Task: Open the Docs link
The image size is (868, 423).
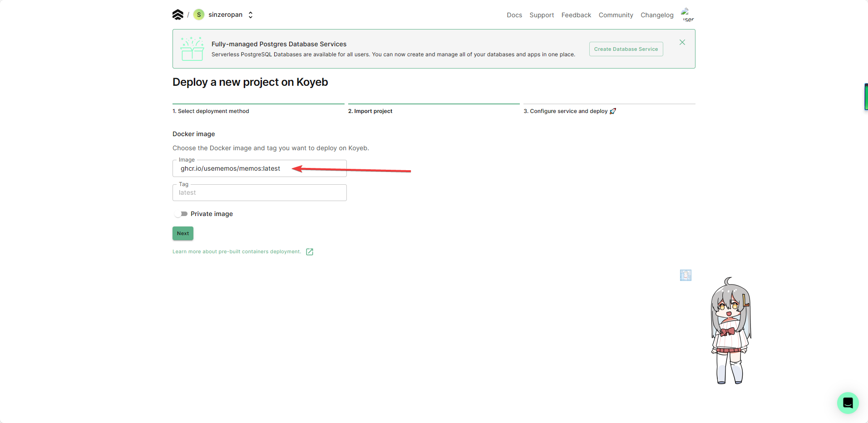Action: coord(514,15)
